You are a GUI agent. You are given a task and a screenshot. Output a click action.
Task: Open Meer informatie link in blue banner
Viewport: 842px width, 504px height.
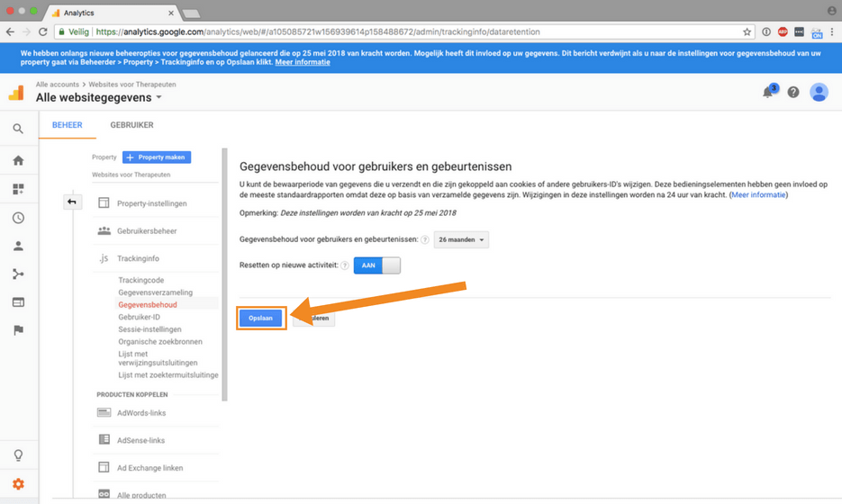click(x=303, y=62)
